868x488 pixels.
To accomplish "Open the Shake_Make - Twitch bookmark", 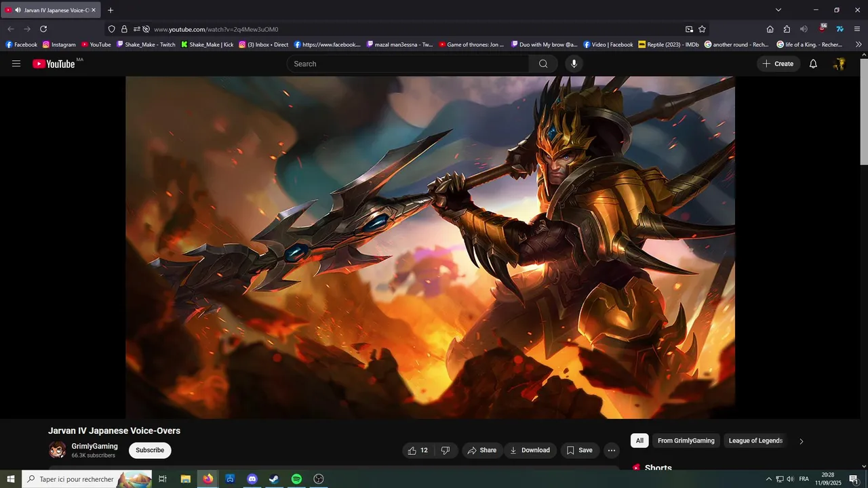I will pyautogui.click(x=146, y=45).
